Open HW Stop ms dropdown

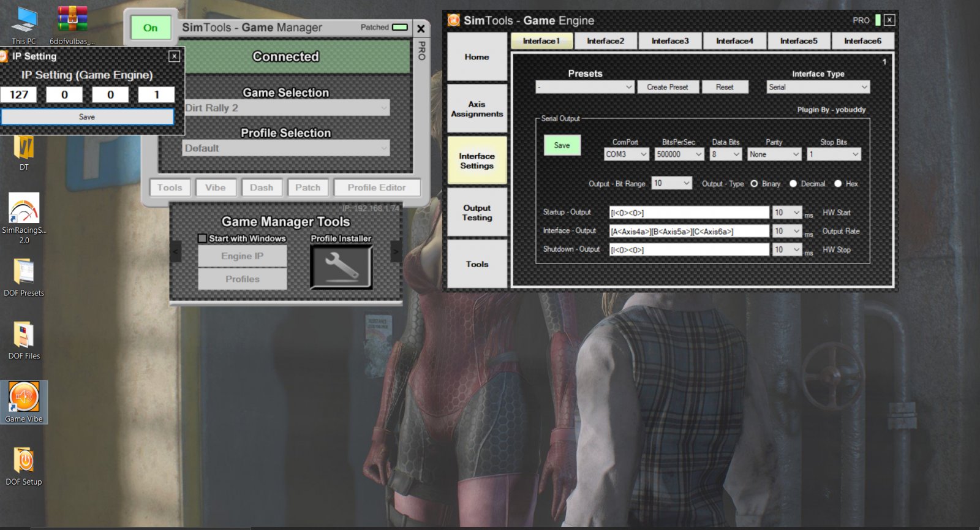pyautogui.click(x=787, y=249)
